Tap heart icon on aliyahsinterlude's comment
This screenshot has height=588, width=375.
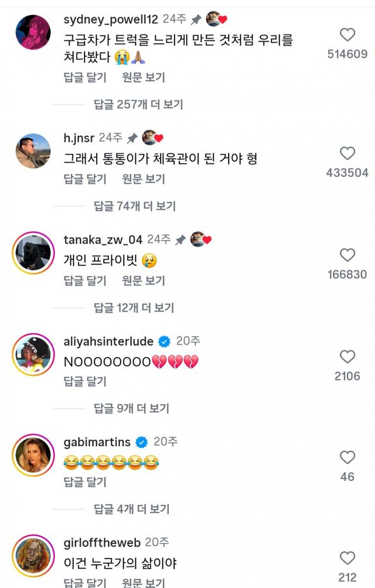(347, 357)
